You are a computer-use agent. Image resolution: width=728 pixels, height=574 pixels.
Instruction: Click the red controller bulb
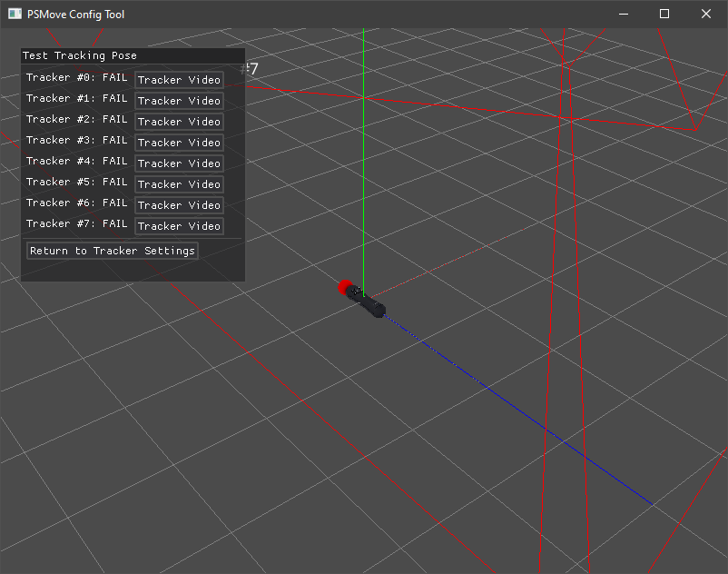(x=345, y=287)
